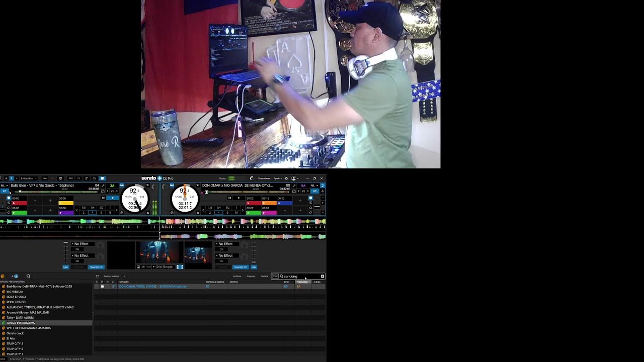The image size is (644, 362).
Task: Trigger the purple hot cue on left deck
Action: (66, 213)
